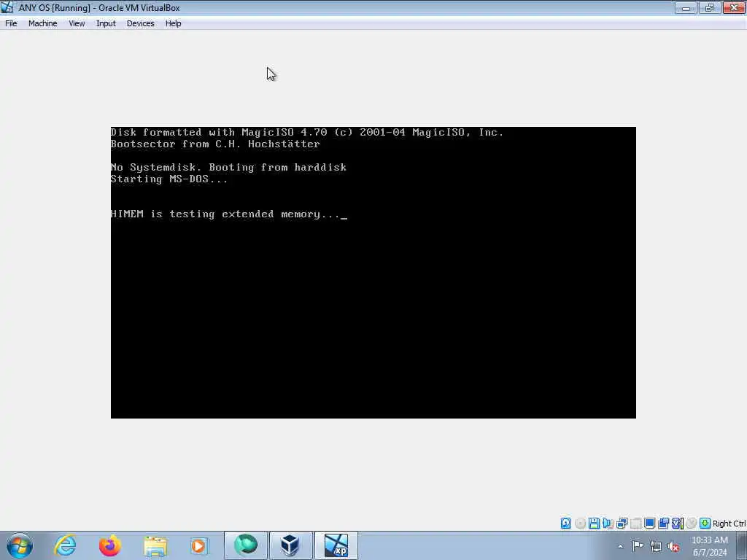Switch to the running XP VM taskbar icon
This screenshot has width=747, height=560.
tap(336, 545)
